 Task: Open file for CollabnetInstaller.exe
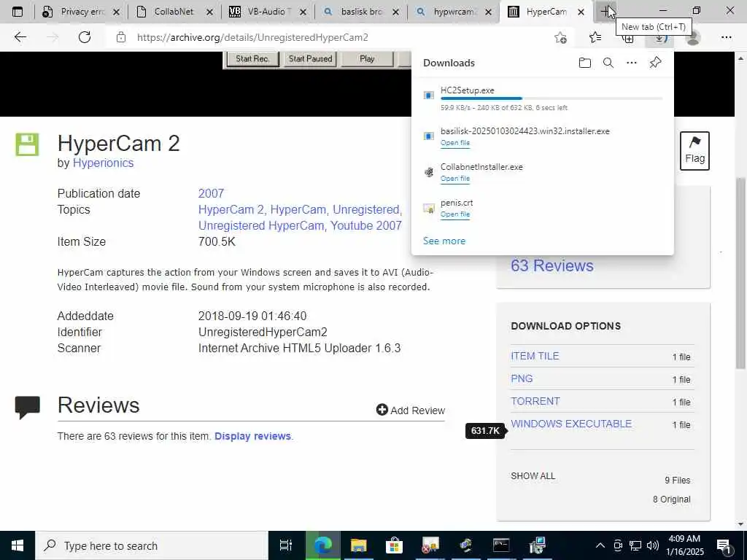[x=455, y=179]
